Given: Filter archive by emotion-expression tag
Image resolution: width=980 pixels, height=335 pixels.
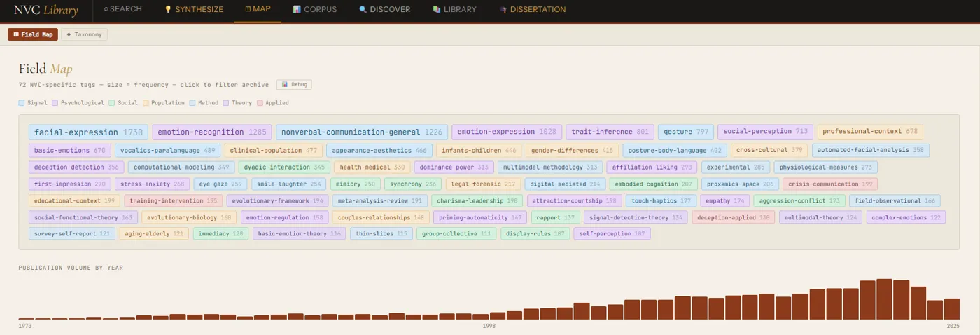Looking at the screenshot, I should pyautogui.click(x=507, y=132).
